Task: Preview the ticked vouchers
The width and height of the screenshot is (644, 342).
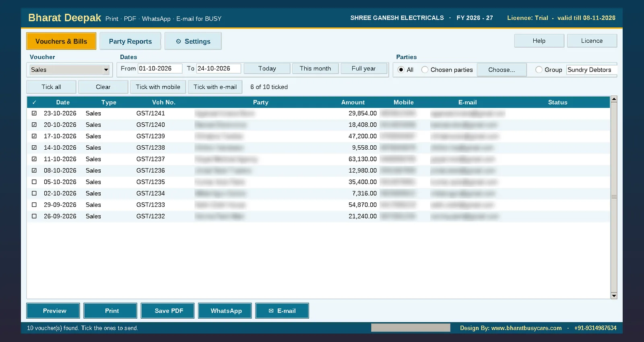Action: pyautogui.click(x=53, y=311)
